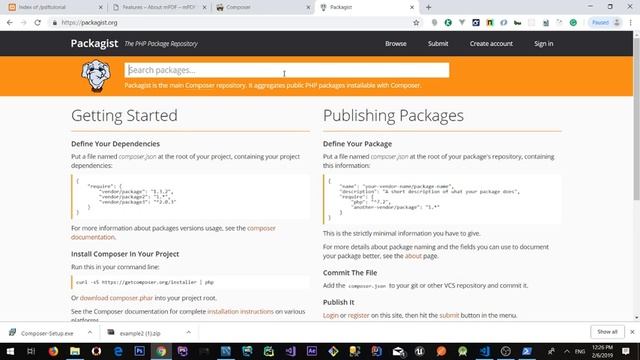Bookmark this page with the star icon
640x360 pixels.
click(x=416, y=23)
